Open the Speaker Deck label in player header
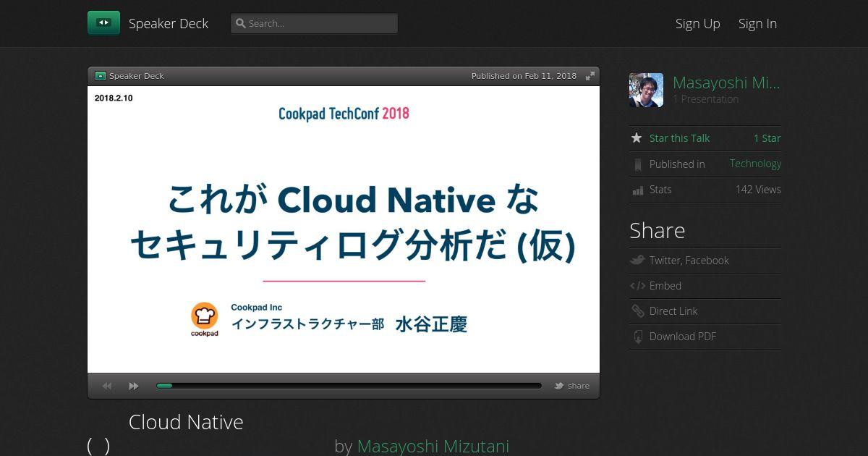The height and width of the screenshot is (456, 868). 137,76
